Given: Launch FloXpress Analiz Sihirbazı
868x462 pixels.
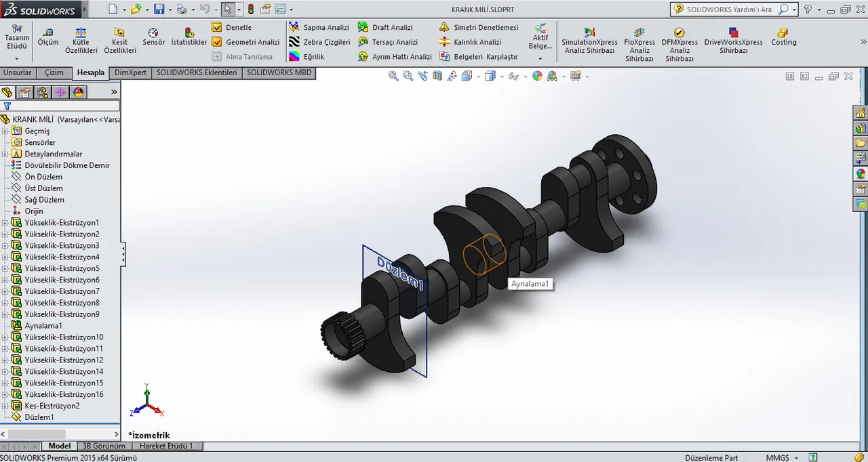Looking at the screenshot, I should click(639, 45).
